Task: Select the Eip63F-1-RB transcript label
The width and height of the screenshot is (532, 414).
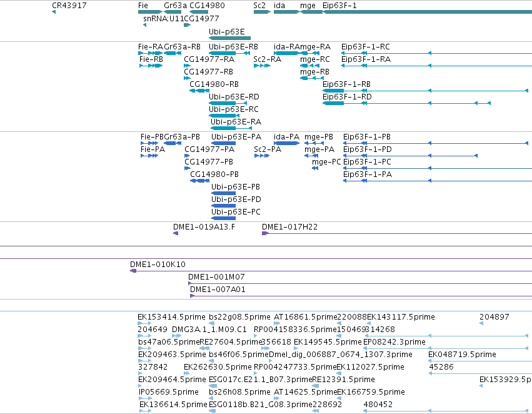Action: coord(346,84)
